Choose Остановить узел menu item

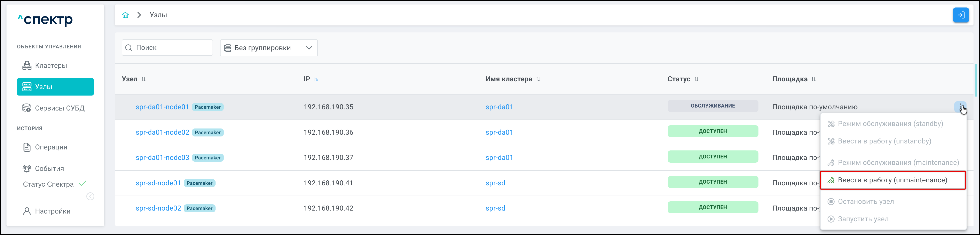(865, 202)
